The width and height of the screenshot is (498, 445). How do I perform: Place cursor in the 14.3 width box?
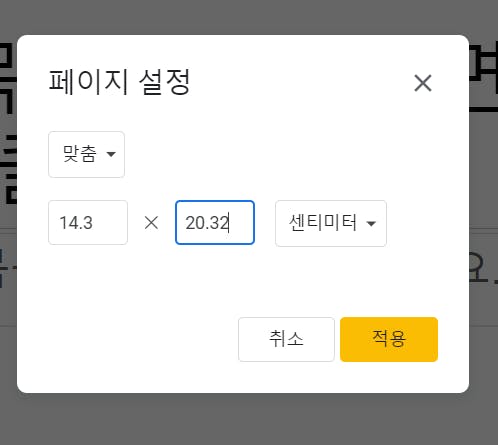(88, 222)
